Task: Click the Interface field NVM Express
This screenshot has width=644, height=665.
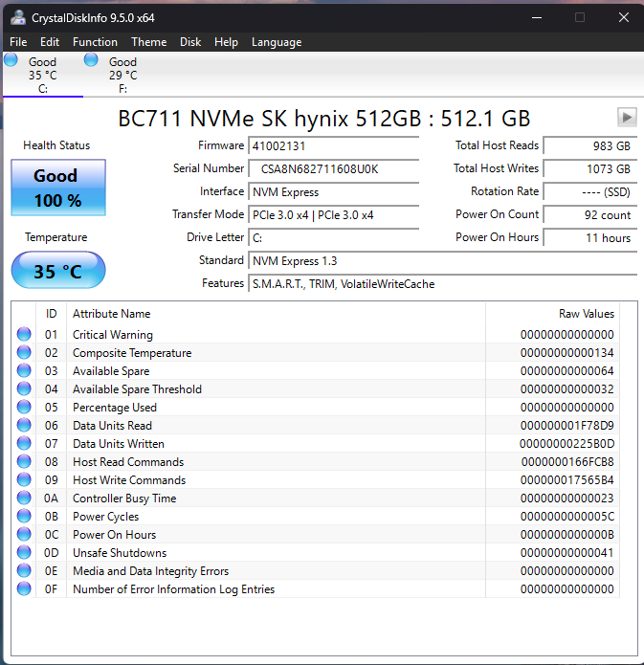Action: tap(334, 191)
